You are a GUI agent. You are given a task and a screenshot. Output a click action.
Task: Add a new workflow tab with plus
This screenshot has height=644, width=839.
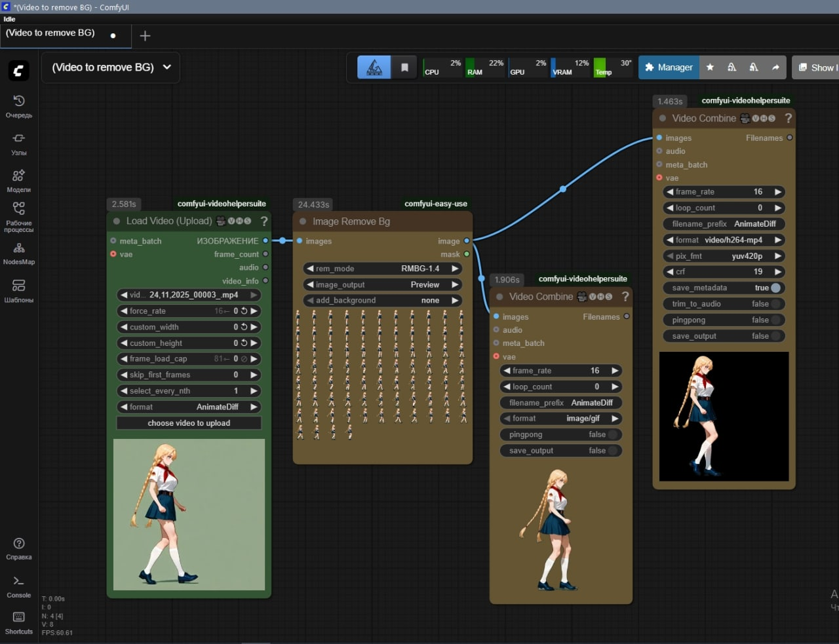coord(146,35)
